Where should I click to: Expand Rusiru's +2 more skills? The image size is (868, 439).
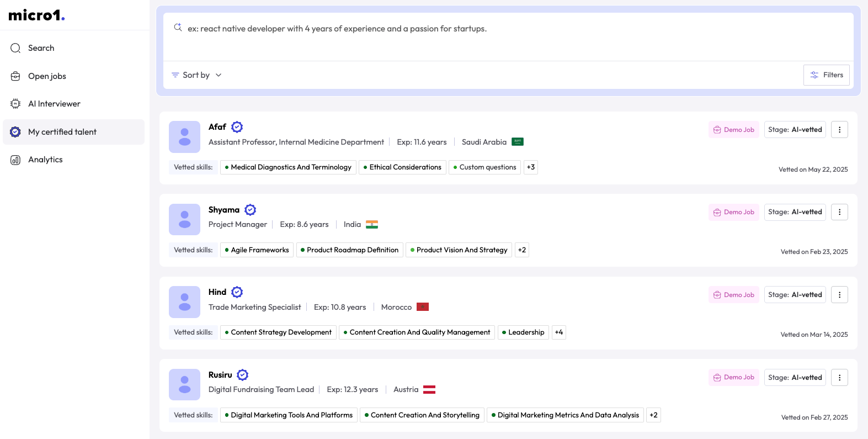pyautogui.click(x=653, y=415)
